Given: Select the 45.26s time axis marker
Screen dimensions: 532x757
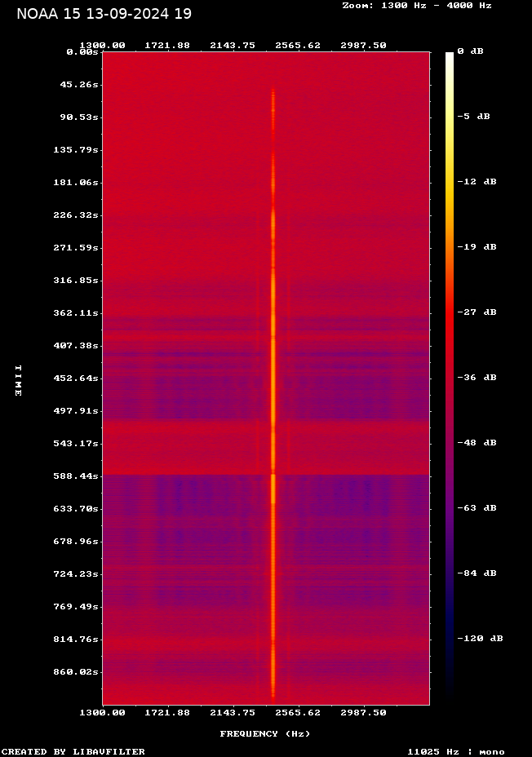Looking at the screenshot, I should [81, 84].
